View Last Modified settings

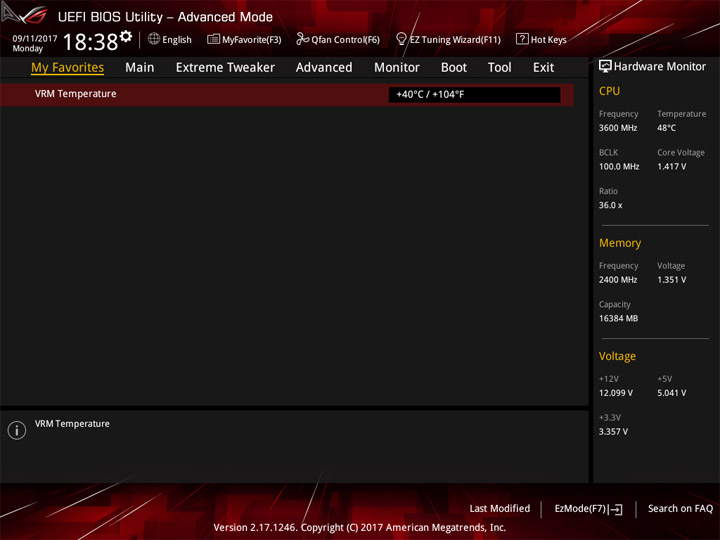click(500, 509)
